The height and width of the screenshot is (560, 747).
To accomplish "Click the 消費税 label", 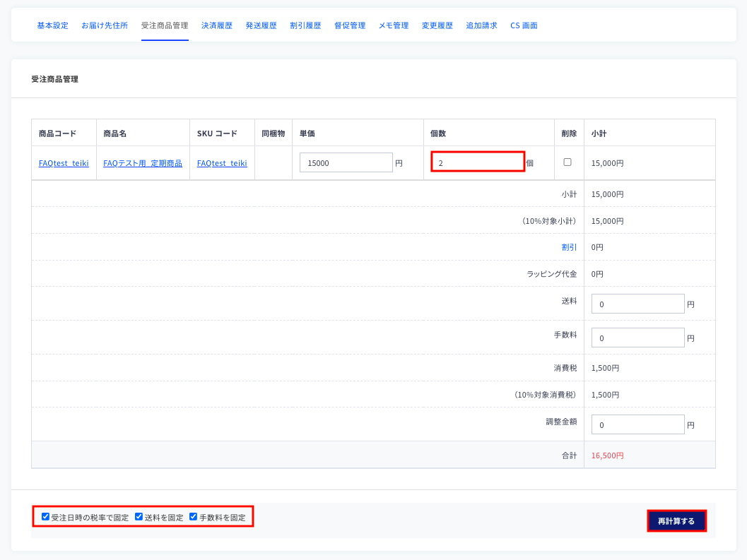I will click(565, 368).
